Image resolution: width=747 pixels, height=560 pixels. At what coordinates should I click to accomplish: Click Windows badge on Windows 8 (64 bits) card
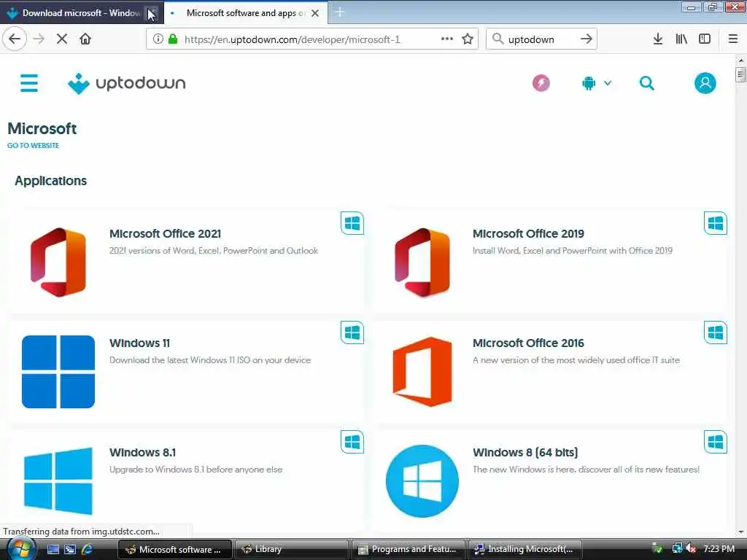716,442
